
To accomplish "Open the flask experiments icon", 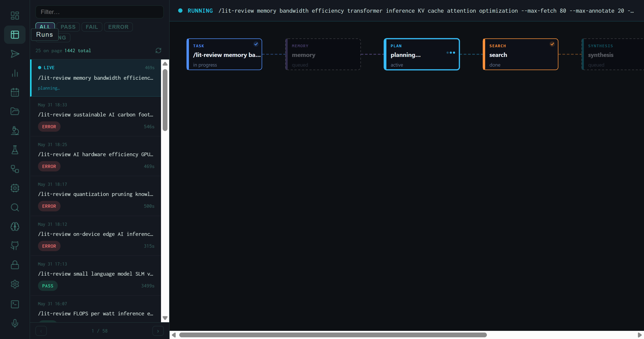I will [15, 150].
